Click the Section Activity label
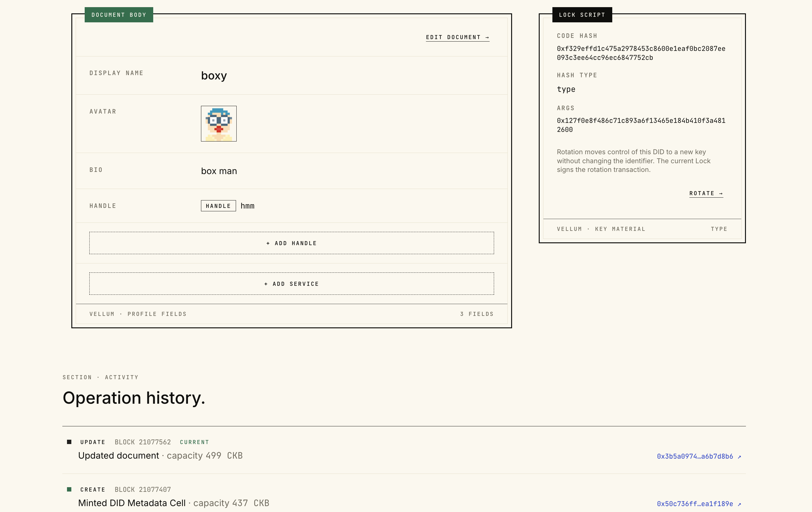This screenshot has width=812, height=512. [100, 377]
